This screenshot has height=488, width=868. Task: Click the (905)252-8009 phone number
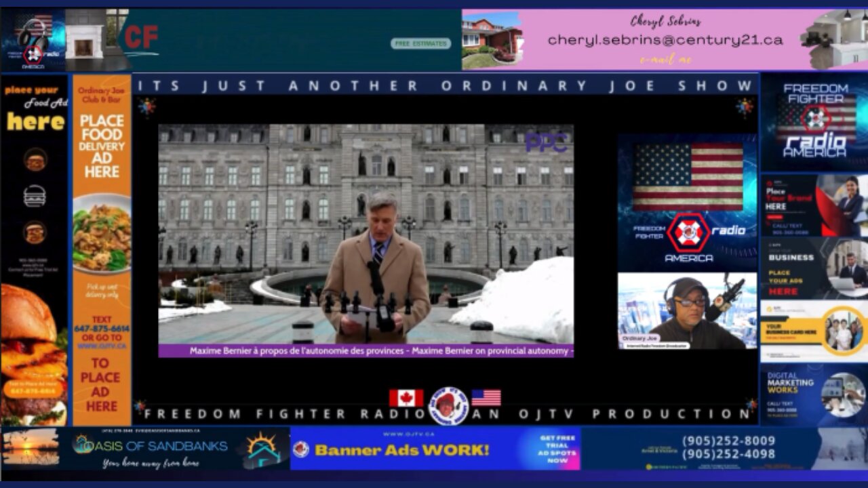click(728, 441)
